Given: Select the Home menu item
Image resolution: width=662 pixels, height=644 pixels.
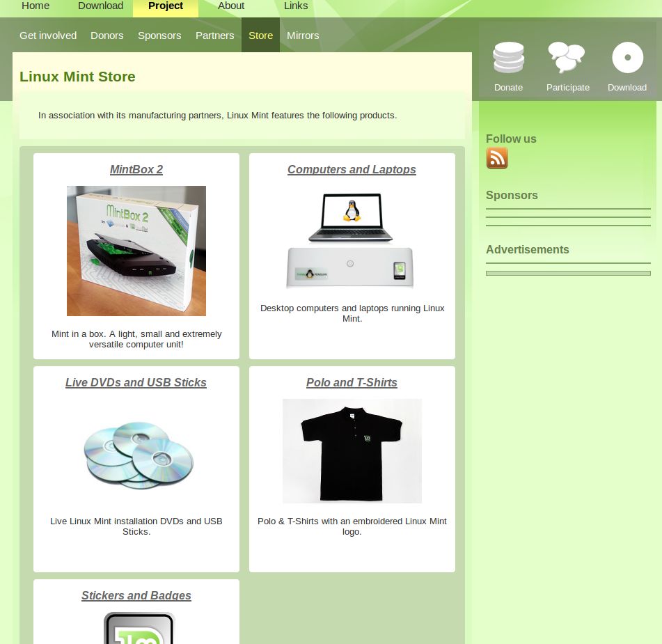Looking at the screenshot, I should (36, 6).
